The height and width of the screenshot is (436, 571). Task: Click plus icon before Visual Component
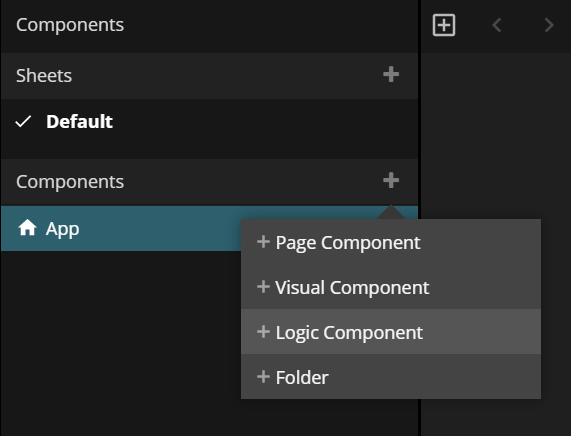pos(263,287)
